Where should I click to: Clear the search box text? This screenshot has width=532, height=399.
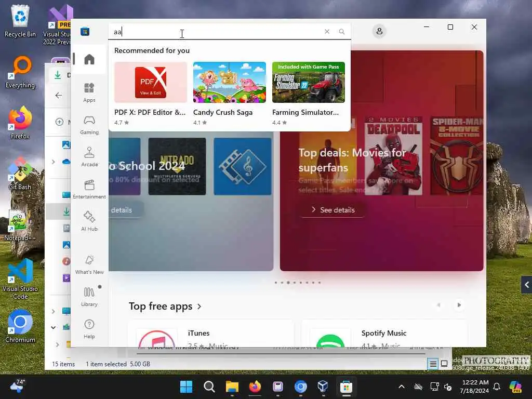point(327,32)
